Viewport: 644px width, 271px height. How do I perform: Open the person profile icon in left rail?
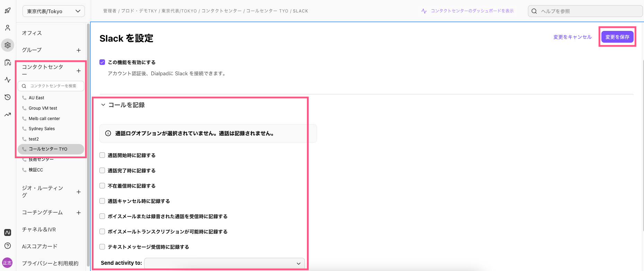click(8, 28)
